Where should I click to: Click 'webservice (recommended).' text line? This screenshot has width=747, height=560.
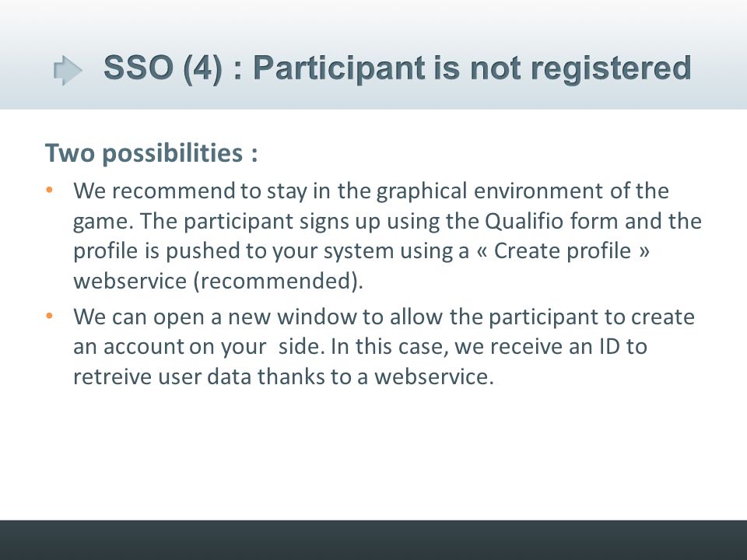click(x=218, y=281)
